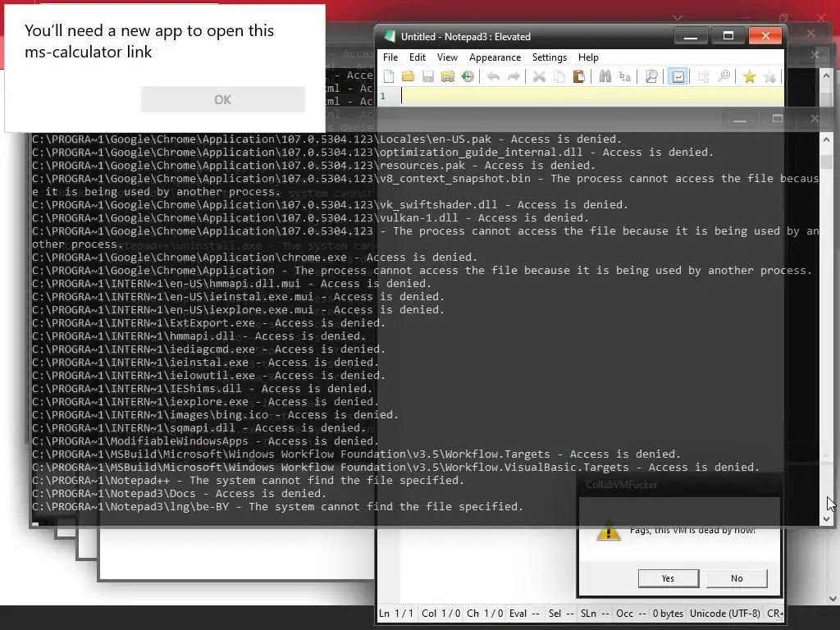840x630 pixels.
Task: Click the Undo arrow in Notepad3 toolbar
Action: pos(493,76)
